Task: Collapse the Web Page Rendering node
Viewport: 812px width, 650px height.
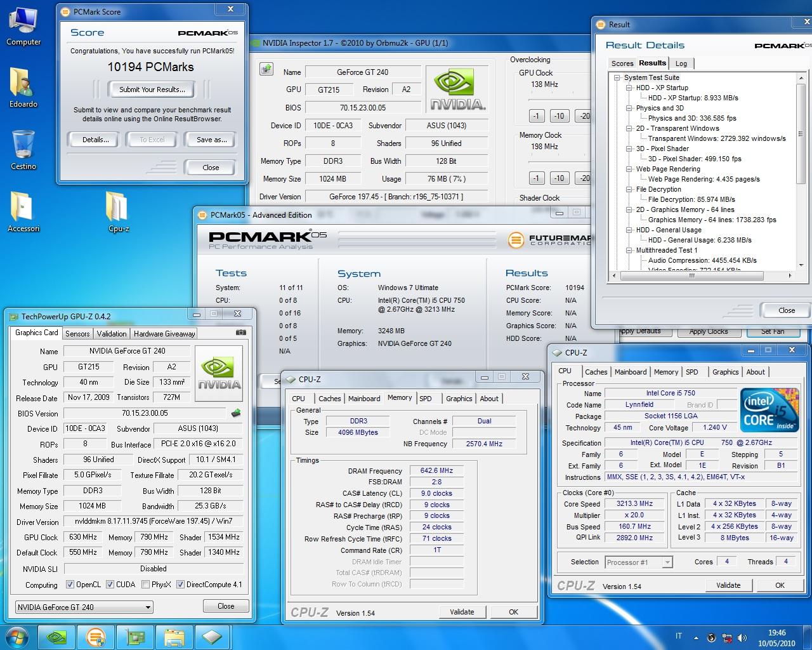Action: [x=629, y=169]
